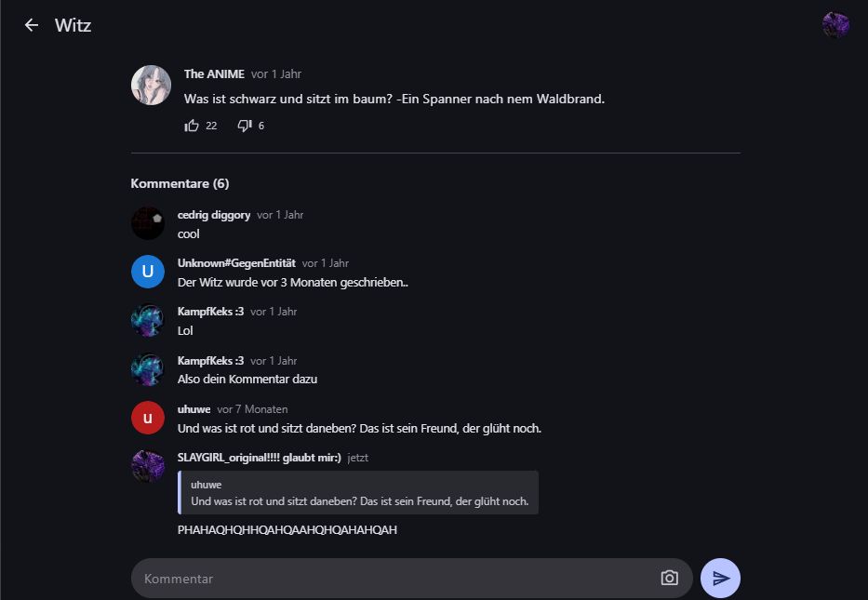The width and height of the screenshot is (868, 600).
Task: Open profile avatar in top-right corner
Action: tap(835, 25)
